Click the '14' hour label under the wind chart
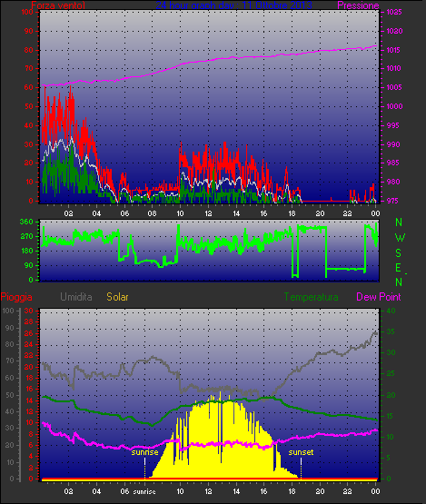 [236, 213]
